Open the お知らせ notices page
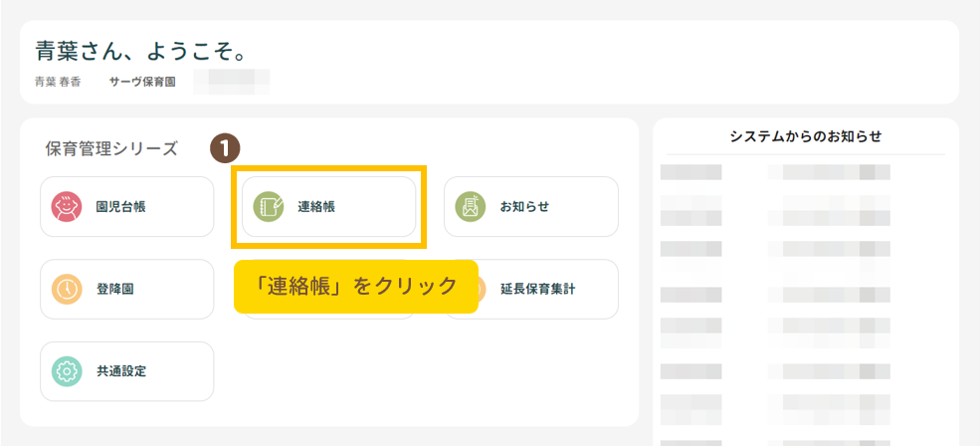Viewport: 980px width, 446px height. click(531, 207)
